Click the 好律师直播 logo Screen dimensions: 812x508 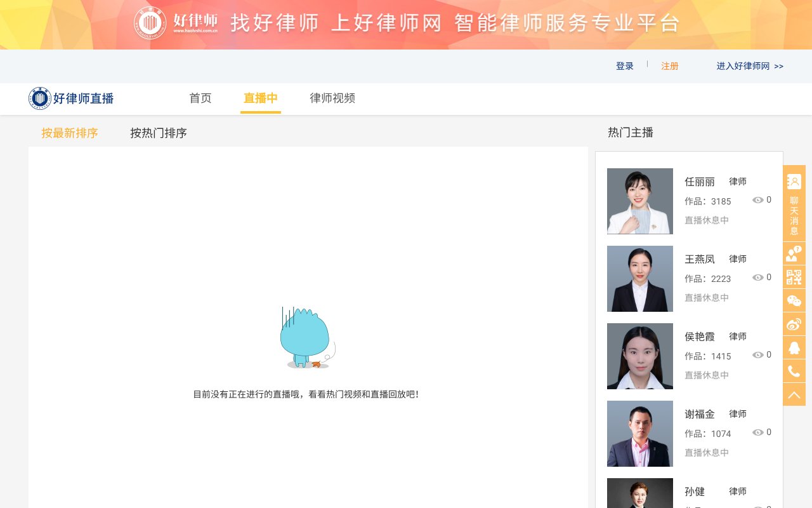point(70,98)
